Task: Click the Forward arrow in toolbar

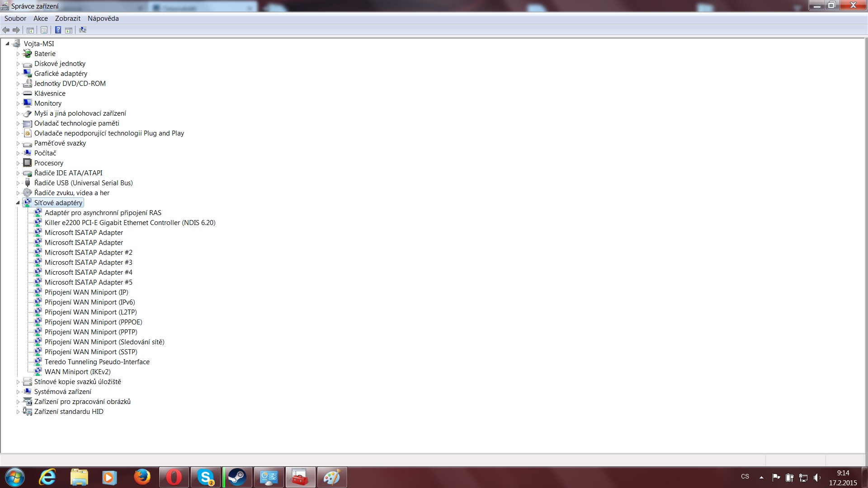Action: pos(16,30)
